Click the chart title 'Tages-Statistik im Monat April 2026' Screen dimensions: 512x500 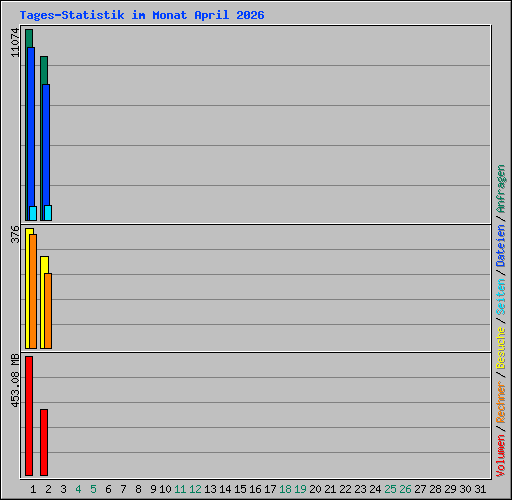point(142,15)
